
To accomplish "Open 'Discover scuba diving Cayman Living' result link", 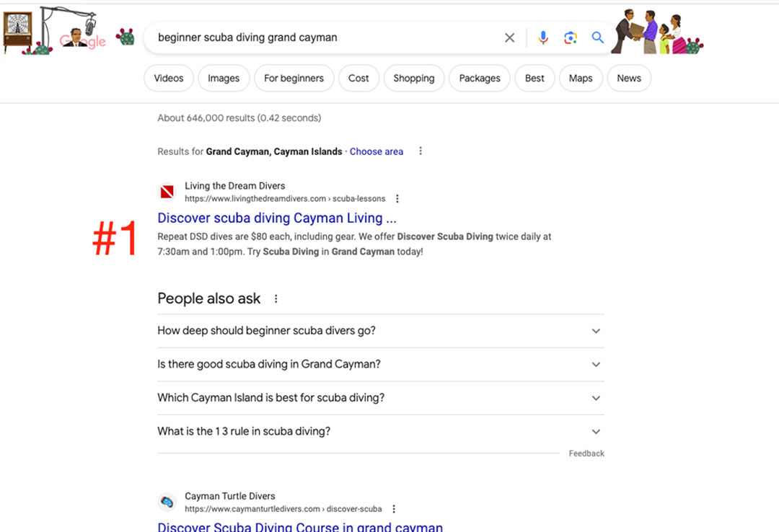I will point(277,218).
